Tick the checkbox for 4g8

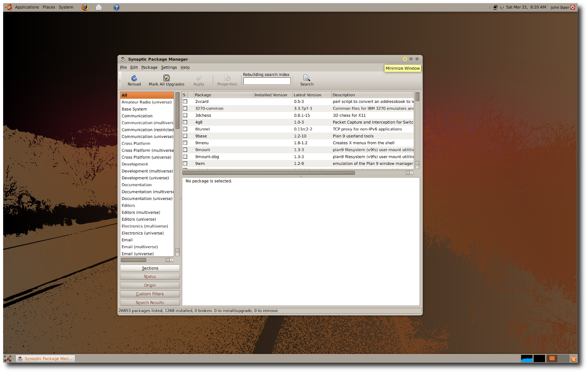(x=185, y=122)
